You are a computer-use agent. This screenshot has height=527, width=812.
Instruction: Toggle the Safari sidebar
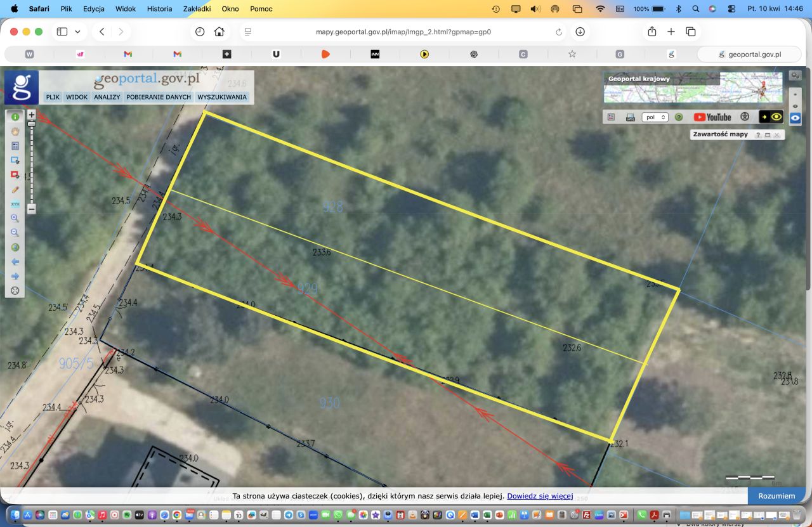tap(62, 32)
